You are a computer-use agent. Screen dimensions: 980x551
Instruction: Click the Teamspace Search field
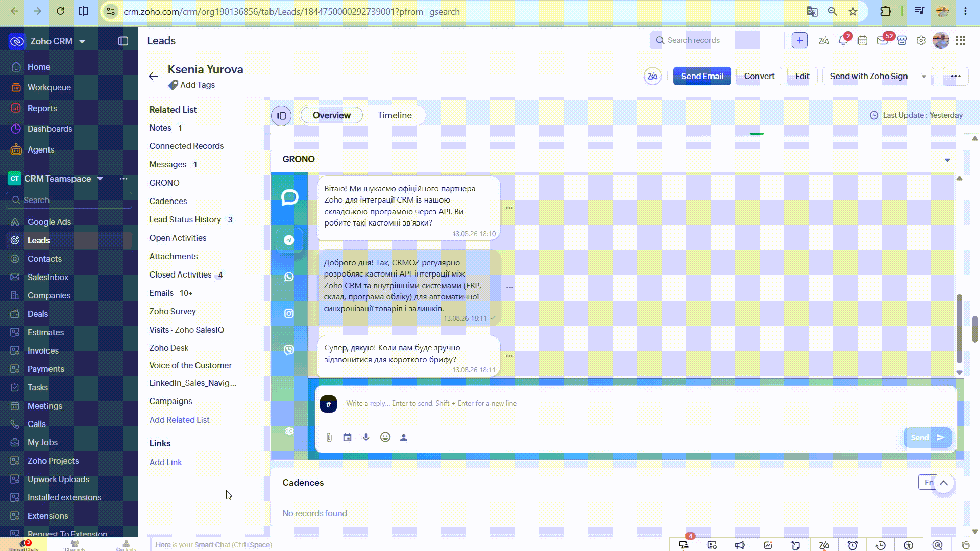pyautogui.click(x=69, y=200)
